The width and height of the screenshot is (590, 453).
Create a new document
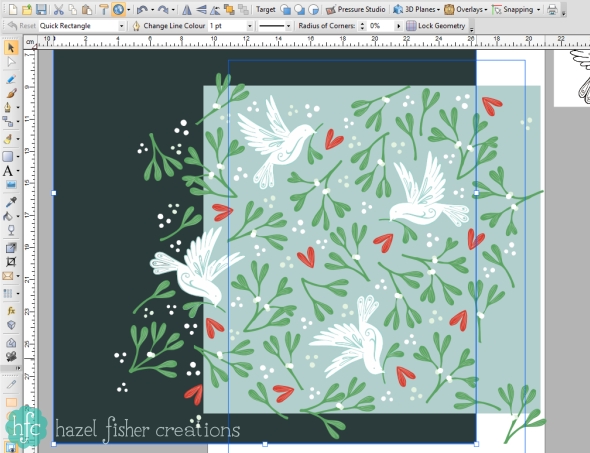click(13, 9)
